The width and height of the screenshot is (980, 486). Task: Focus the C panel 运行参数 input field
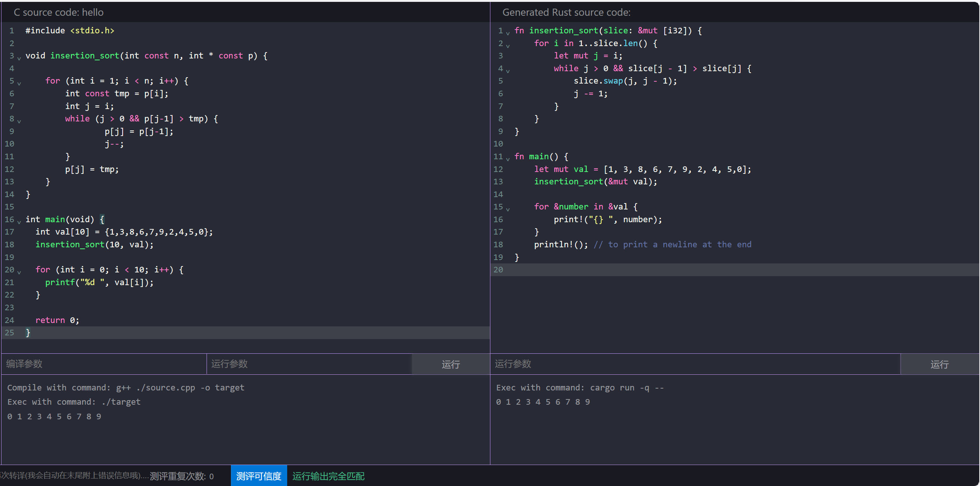[309, 364]
